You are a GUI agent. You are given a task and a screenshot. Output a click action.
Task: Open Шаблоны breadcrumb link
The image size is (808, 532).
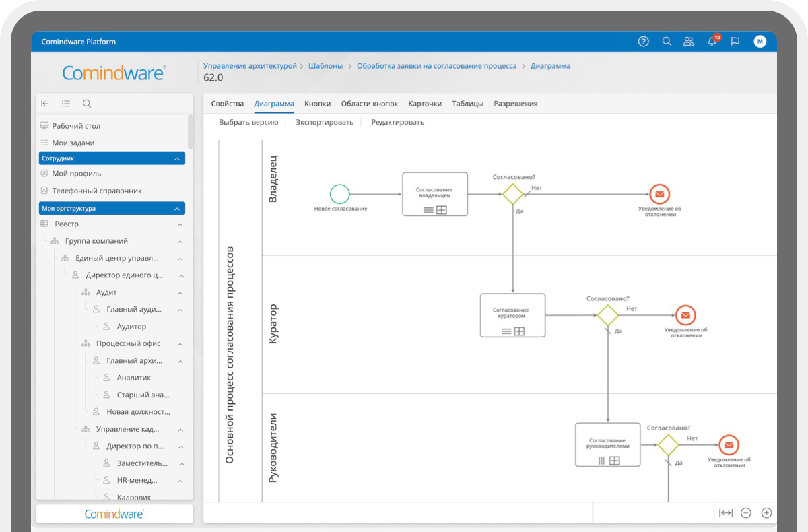pos(325,66)
